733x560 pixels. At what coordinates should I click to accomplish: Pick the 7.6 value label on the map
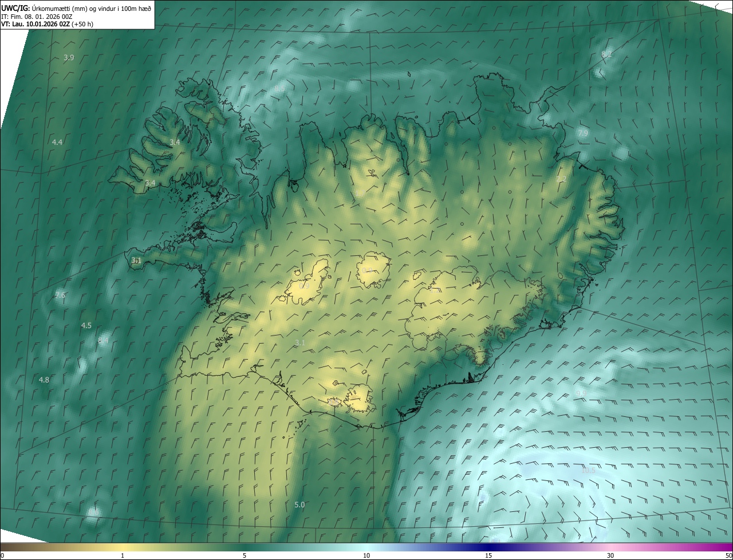pyautogui.click(x=60, y=295)
